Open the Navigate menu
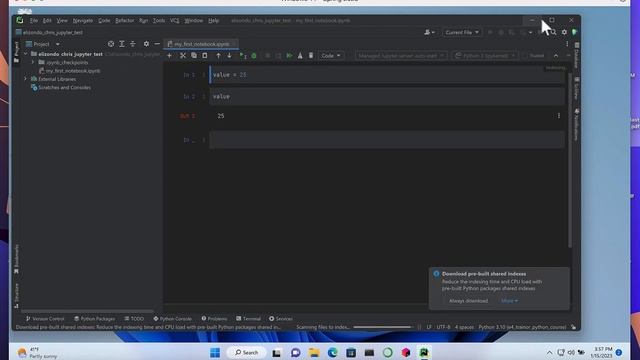Image resolution: width=640 pixels, height=360 pixels. coord(83,20)
